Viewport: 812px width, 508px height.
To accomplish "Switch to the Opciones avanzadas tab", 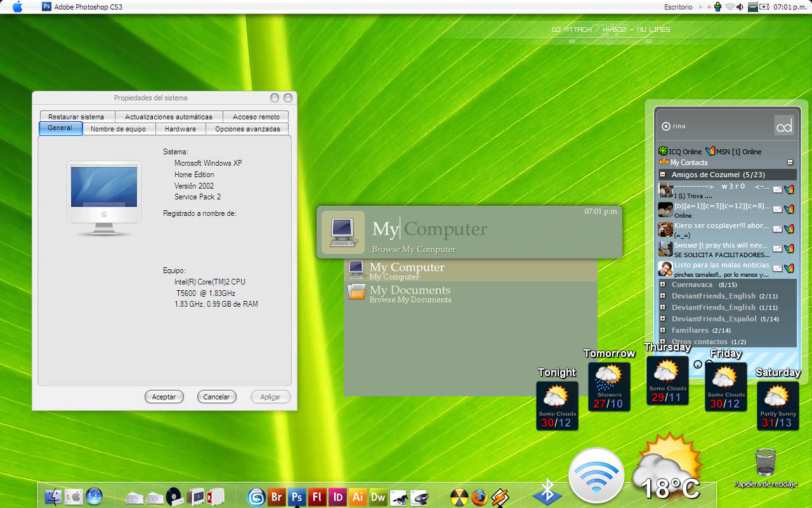I will [247, 129].
